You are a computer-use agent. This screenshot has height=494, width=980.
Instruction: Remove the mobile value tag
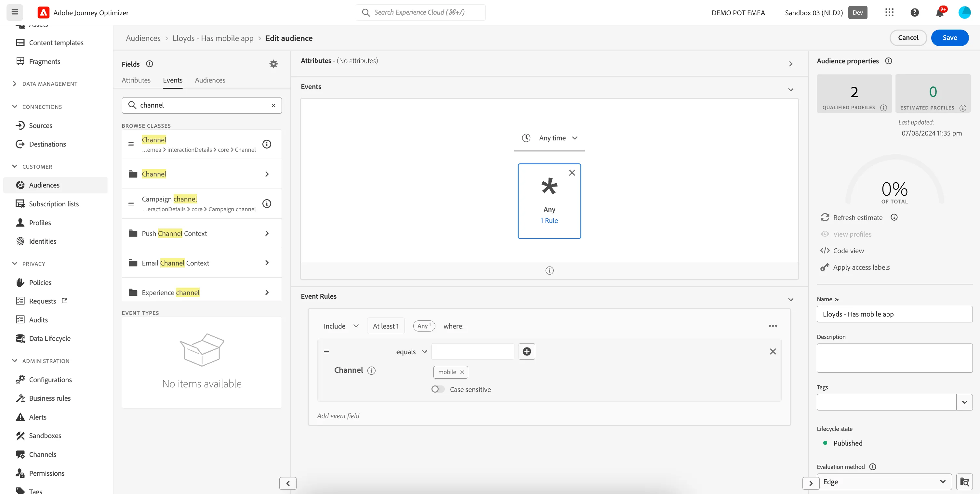pos(462,372)
